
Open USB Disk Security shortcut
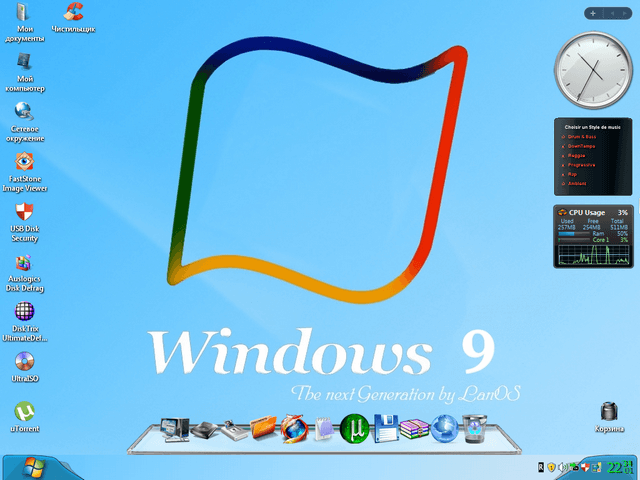click(26, 212)
